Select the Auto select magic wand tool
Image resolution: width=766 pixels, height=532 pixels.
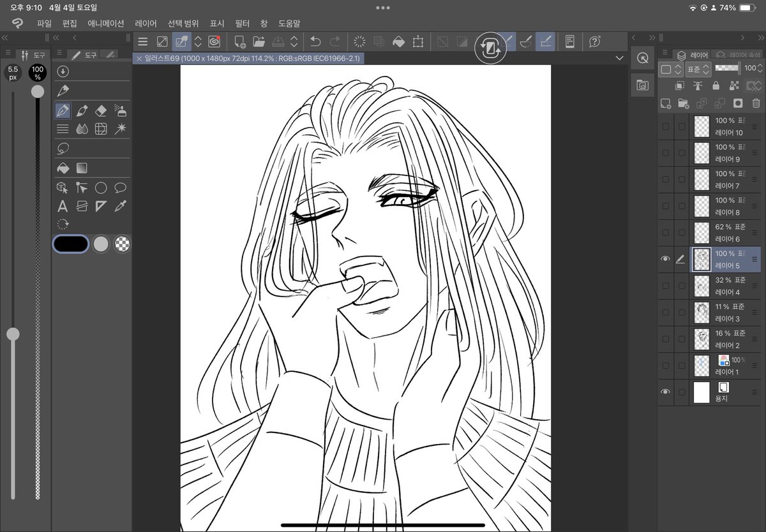click(x=120, y=129)
